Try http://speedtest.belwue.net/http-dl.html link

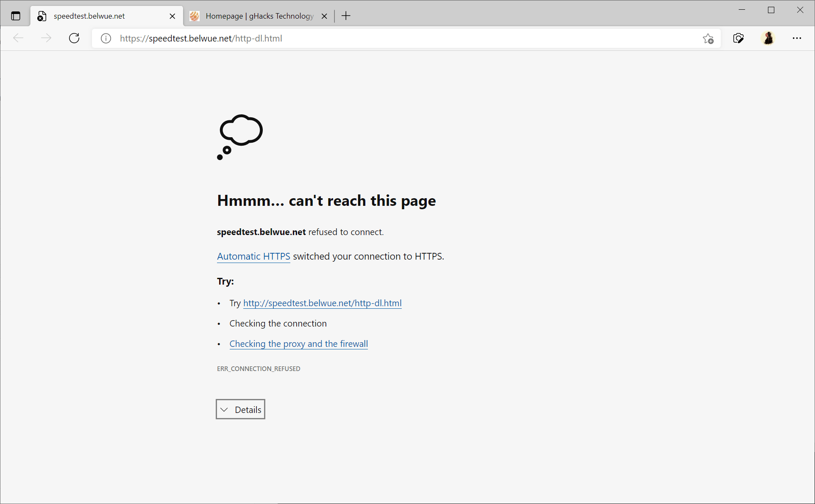coord(323,303)
